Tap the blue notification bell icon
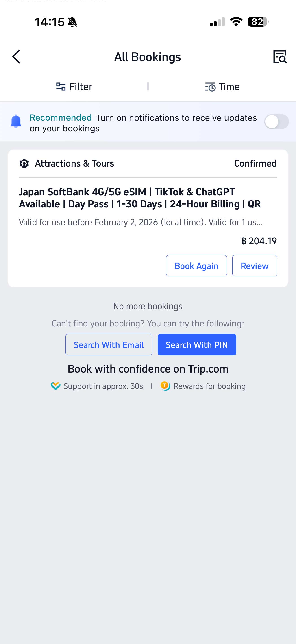 click(x=16, y=121)
